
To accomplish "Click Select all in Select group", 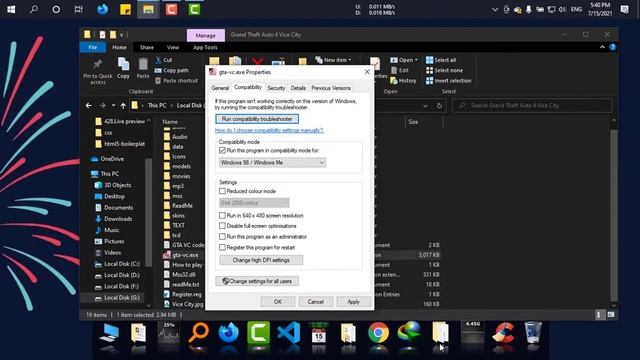I will (x=441, y=60).
